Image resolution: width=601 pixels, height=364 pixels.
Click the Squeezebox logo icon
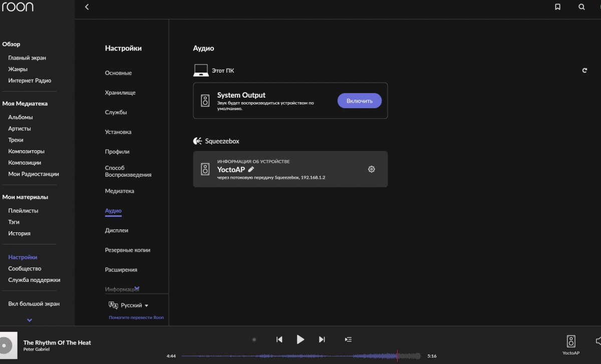click(x=198, y=141)
